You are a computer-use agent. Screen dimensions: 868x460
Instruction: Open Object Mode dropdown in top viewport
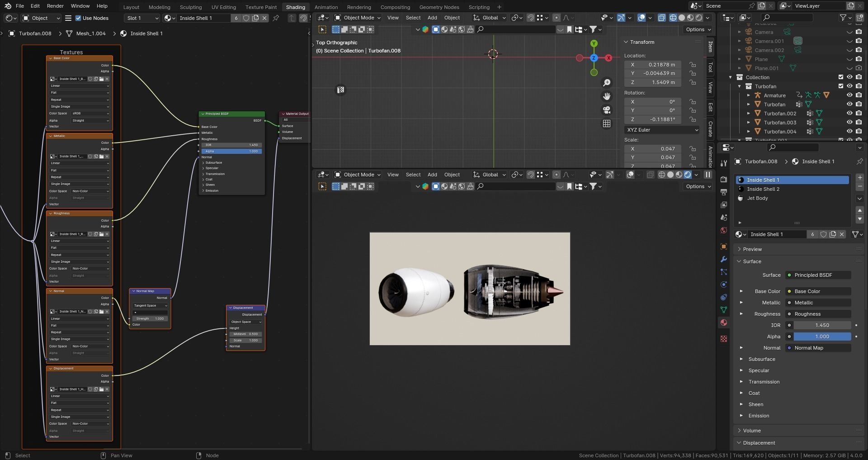(x=358, y=18)
